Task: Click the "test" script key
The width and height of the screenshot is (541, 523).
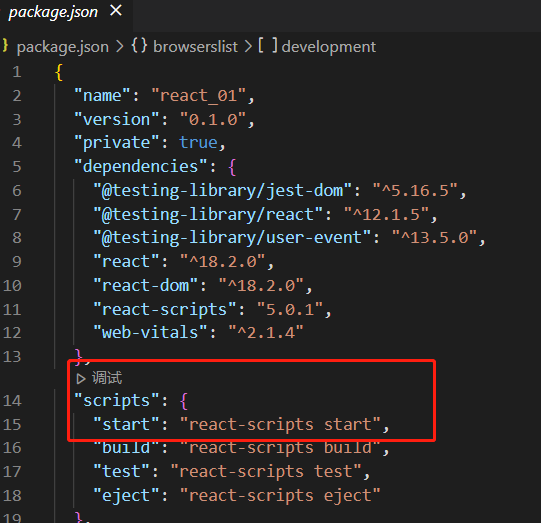Action: (121, 472)
